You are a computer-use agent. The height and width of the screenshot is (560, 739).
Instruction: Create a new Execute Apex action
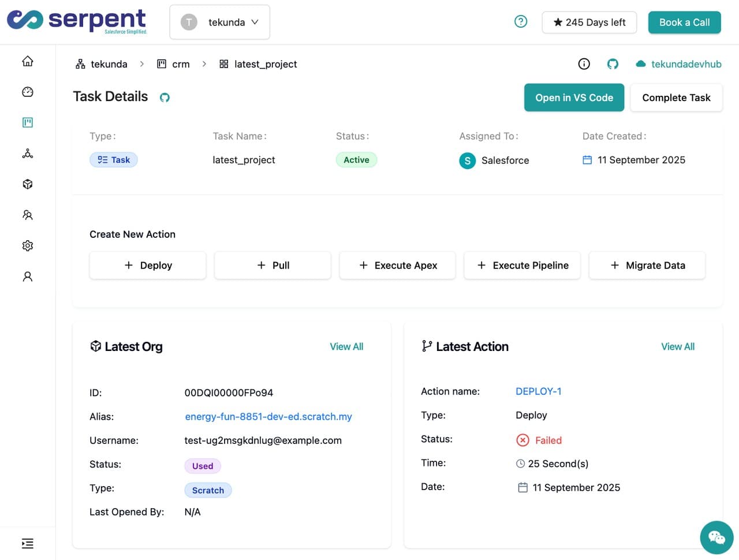click(397, 265)
